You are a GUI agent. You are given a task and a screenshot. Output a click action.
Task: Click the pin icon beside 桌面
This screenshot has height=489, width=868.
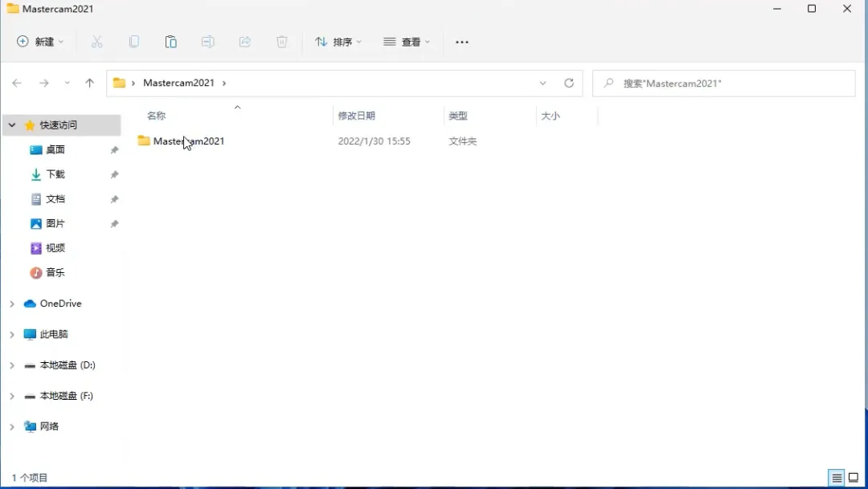point(114,150)
